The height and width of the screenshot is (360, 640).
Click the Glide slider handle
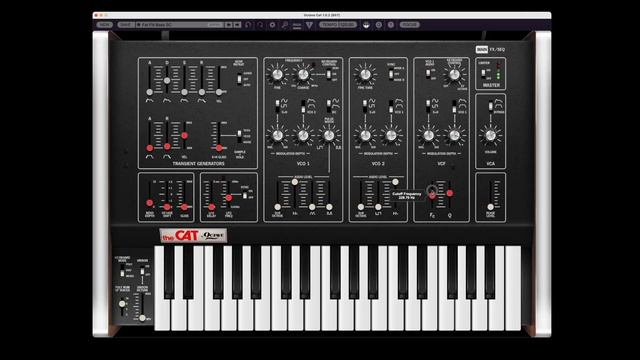tap(184, 207)
